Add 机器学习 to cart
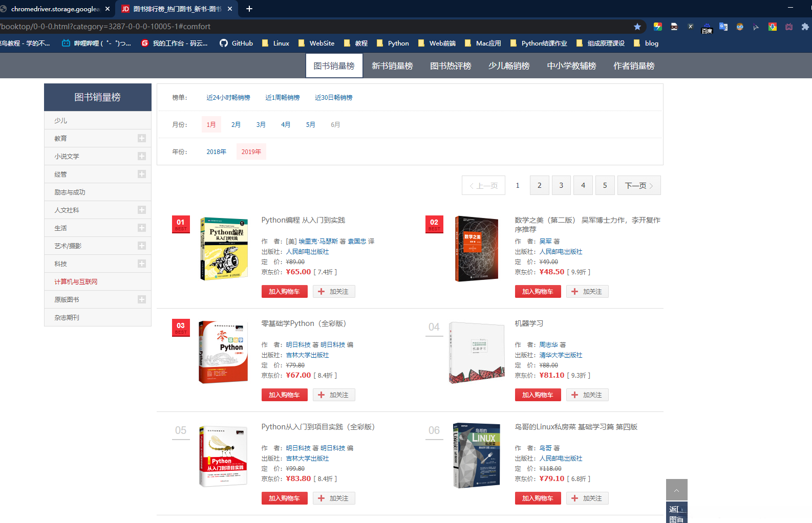The width and height of the screenshot is (812, 523). (x=538, y=395)
